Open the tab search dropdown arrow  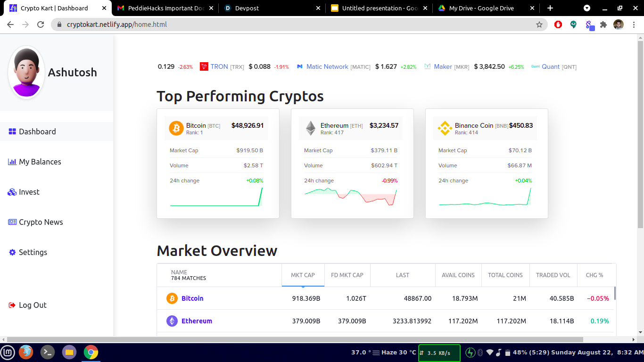(586, 8)
